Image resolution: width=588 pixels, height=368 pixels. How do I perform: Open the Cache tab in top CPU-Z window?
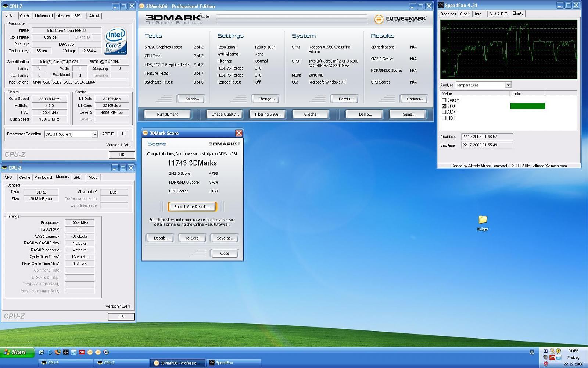click(x=25, y=16)
